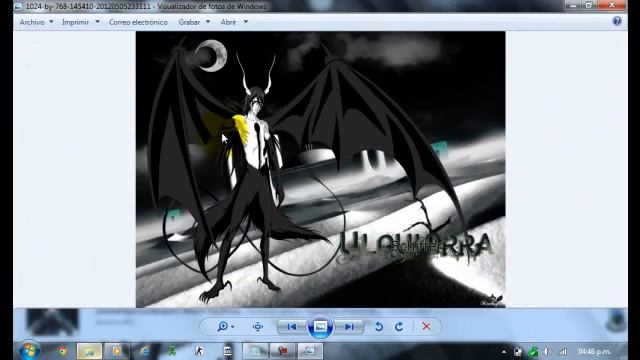Click Correo electrónico in the toolbar
The height and width of the screenshot is (360, 640).
point(138,22)
